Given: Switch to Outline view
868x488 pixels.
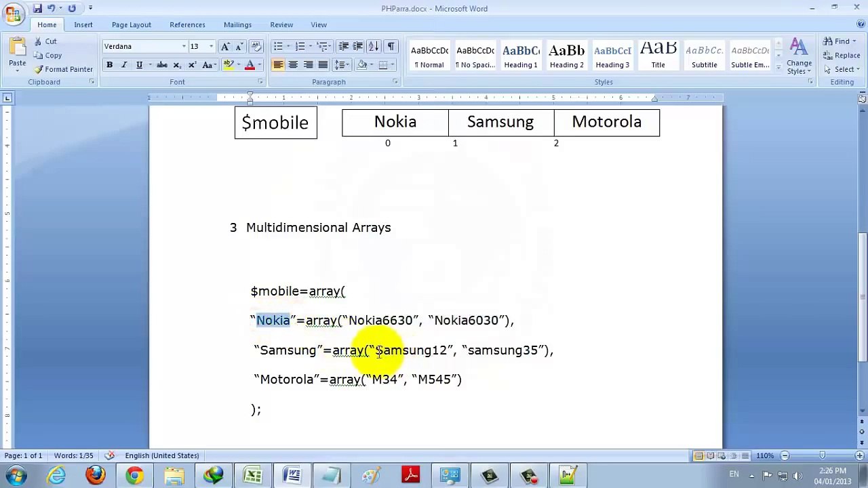Looking at the screenshot, I should click(733, 455).
